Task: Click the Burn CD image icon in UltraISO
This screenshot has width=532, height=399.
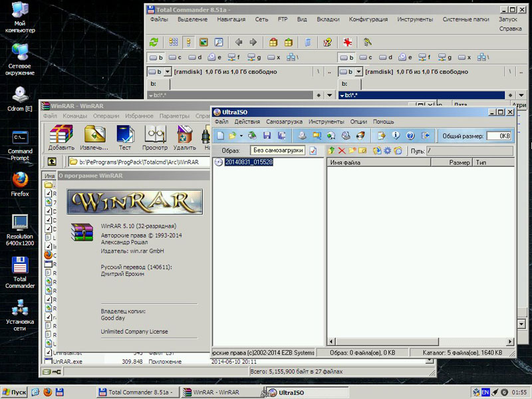Action: 360,136
